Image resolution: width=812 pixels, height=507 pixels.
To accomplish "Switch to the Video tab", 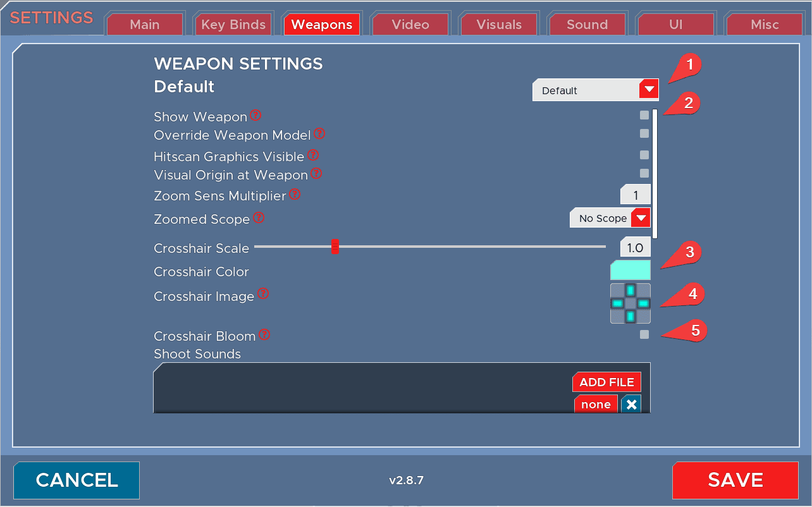I will tap(410, 25).
